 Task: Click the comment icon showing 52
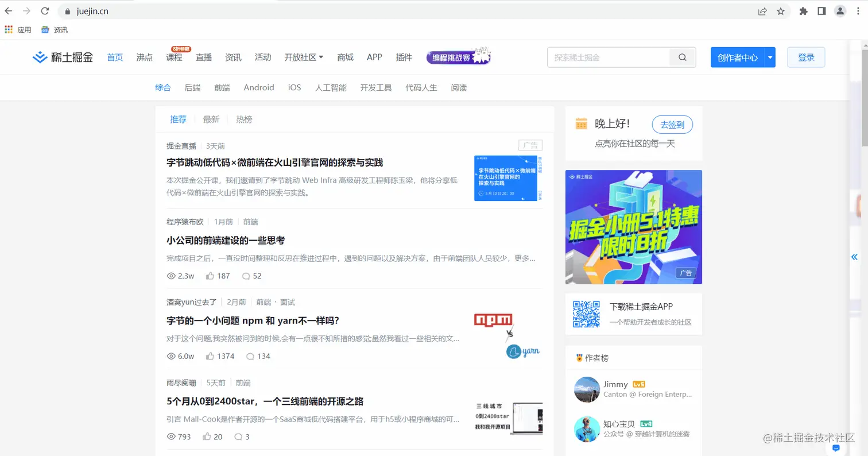tap(246, 276)
